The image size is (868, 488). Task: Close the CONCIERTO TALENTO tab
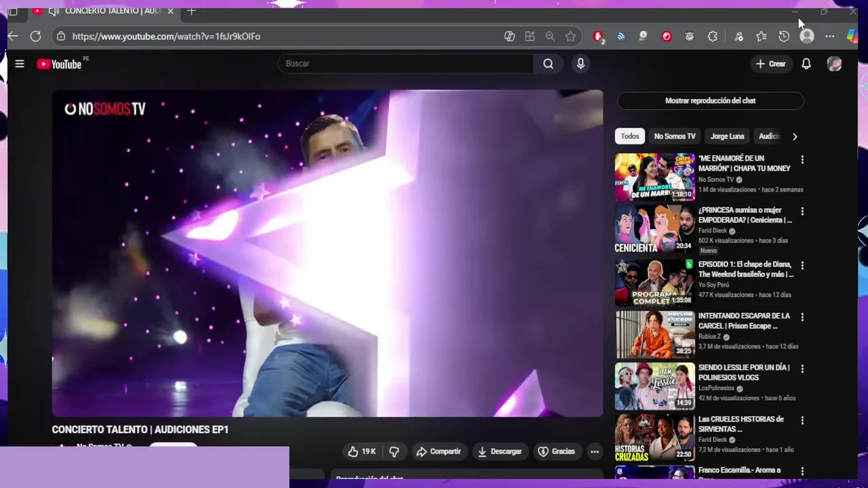(171, 11)
